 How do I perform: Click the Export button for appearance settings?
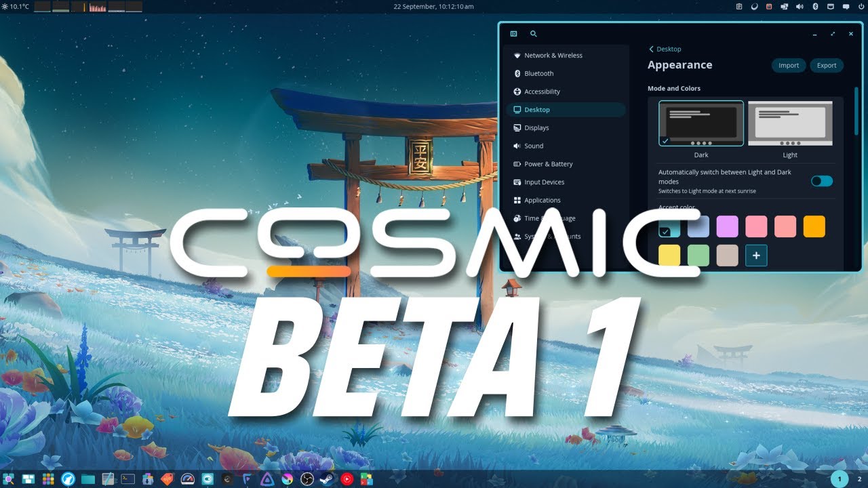[827, 65]
